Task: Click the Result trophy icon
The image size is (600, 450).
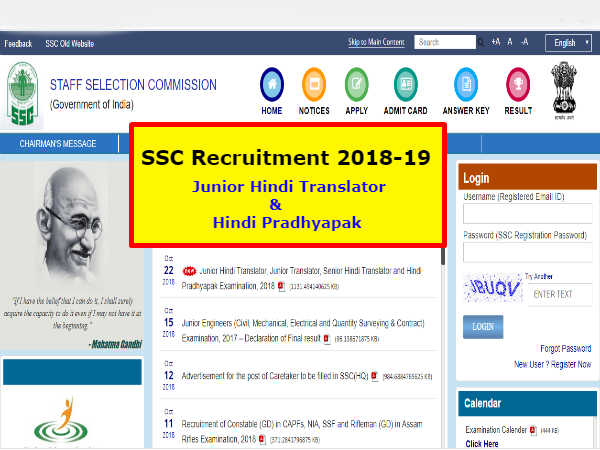Action: tap(518, 84)
